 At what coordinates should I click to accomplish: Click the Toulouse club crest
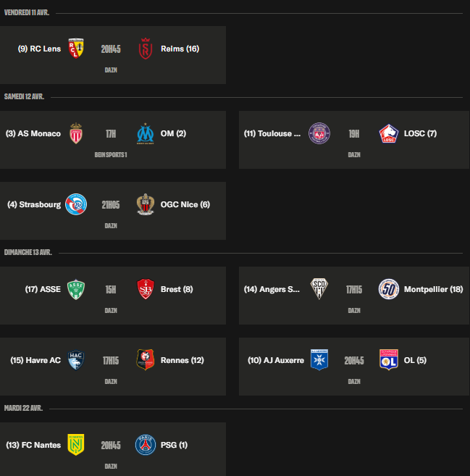tap(319, 133)
